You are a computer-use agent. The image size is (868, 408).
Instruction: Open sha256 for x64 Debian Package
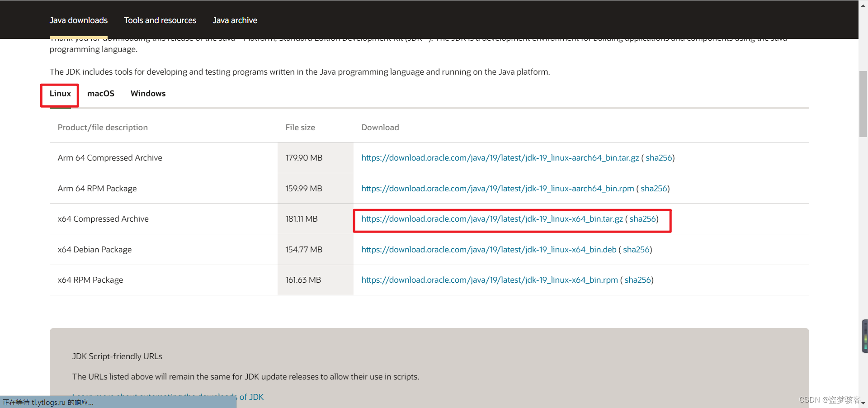tap(636, 250)
